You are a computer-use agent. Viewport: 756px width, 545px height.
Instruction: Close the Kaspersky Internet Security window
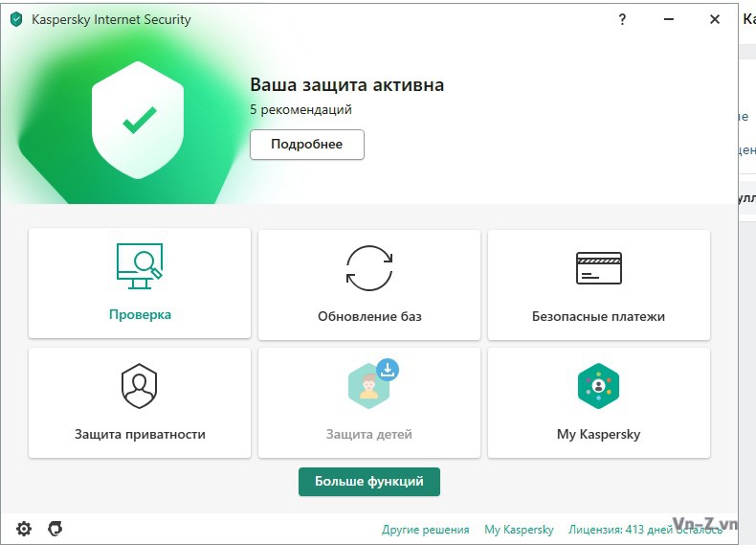point(714,19)
